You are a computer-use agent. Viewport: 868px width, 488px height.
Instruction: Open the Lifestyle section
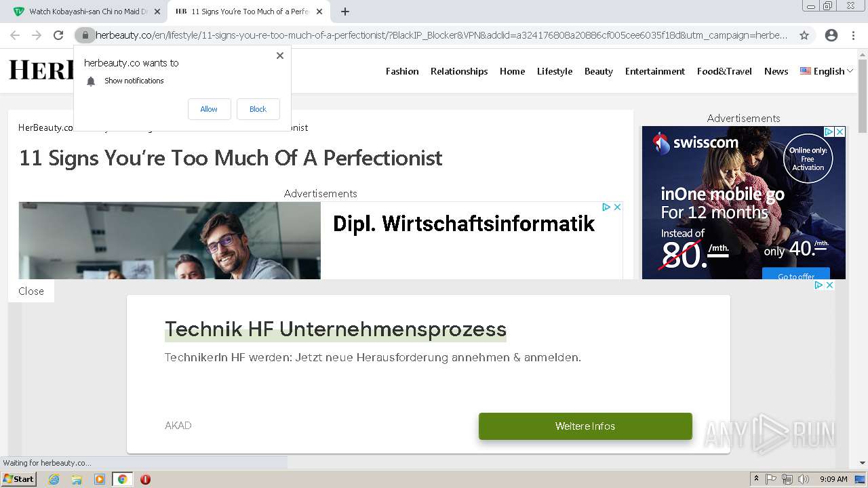click(x=555, y=71)
